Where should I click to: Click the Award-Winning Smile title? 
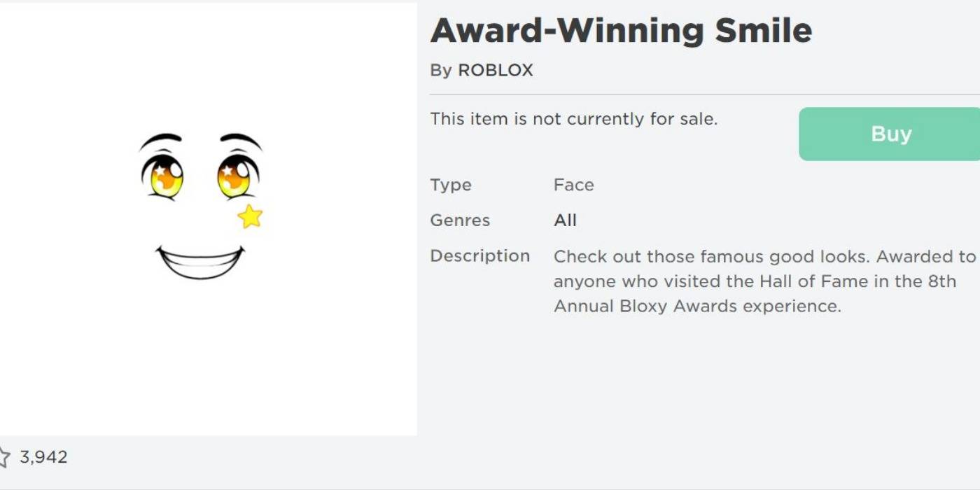[621, 31]
